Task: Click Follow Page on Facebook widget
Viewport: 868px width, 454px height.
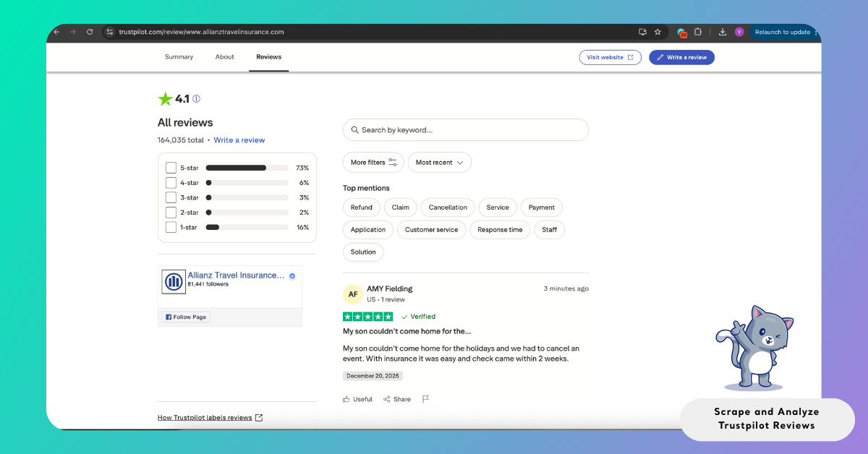Action: tap(186, 317)
